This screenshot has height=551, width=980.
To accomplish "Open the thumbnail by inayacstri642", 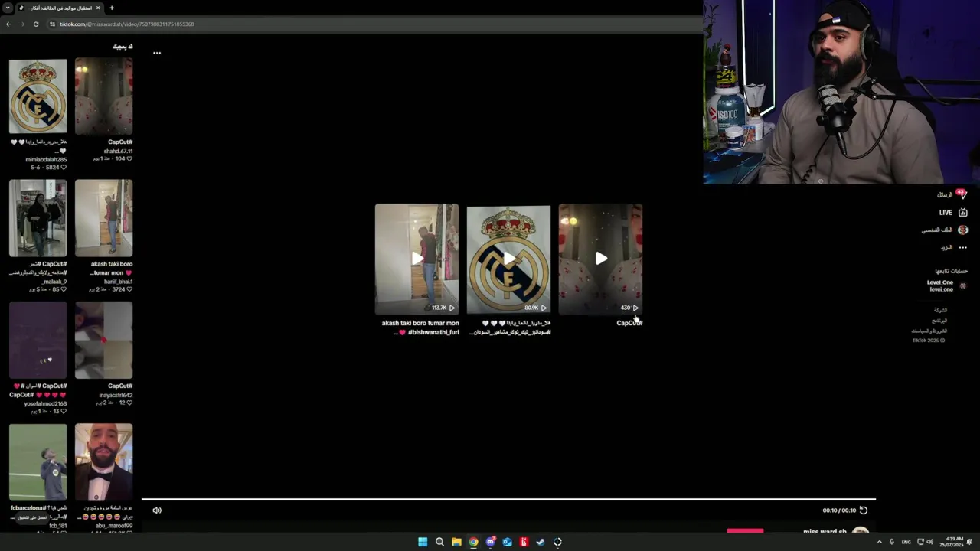I will (103, 340).
